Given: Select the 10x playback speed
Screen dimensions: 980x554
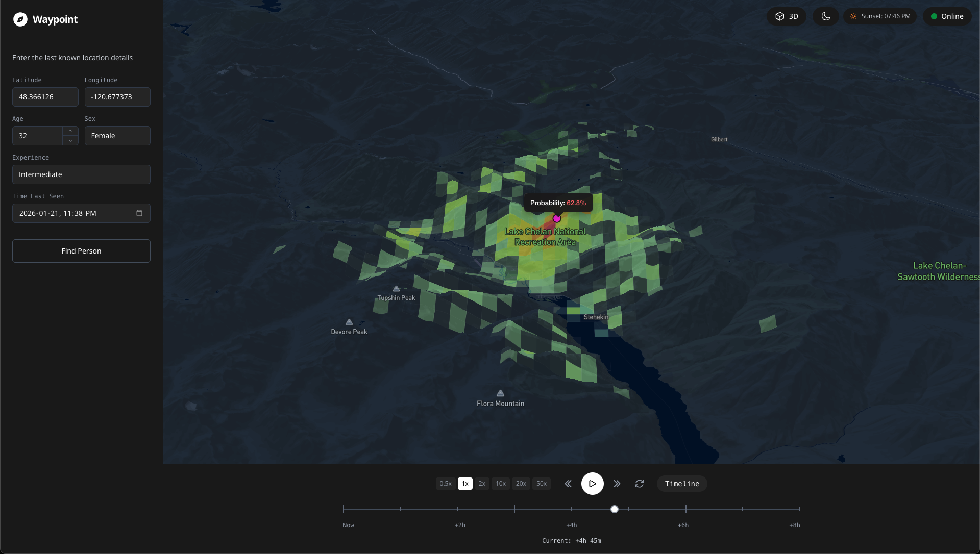Looking at the screenshot, I should point(501,484).
